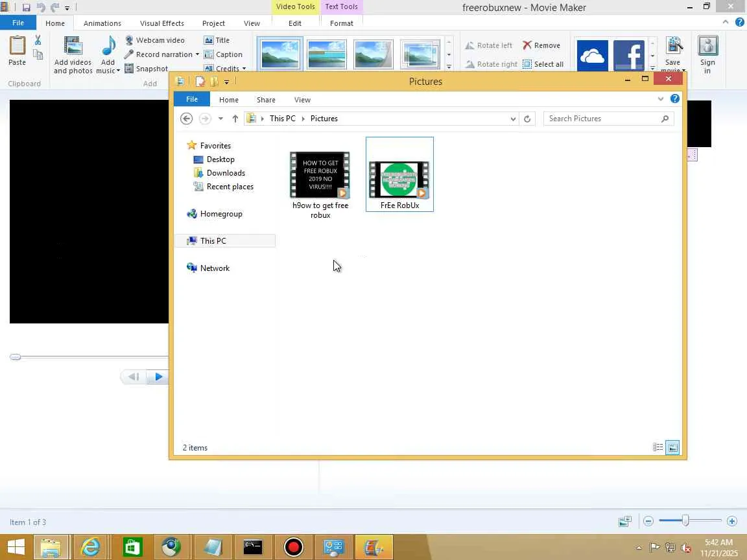The image size is (747, 560).
Task: Select third AutoMovie theme thumbnail
Action: [373, 54]
